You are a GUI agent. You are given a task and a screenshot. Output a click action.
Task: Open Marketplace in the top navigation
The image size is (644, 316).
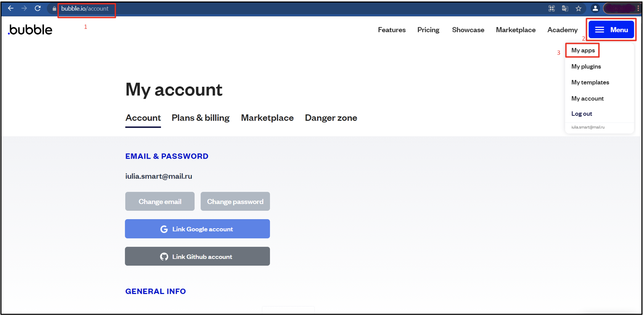click(x=516, y=30)
